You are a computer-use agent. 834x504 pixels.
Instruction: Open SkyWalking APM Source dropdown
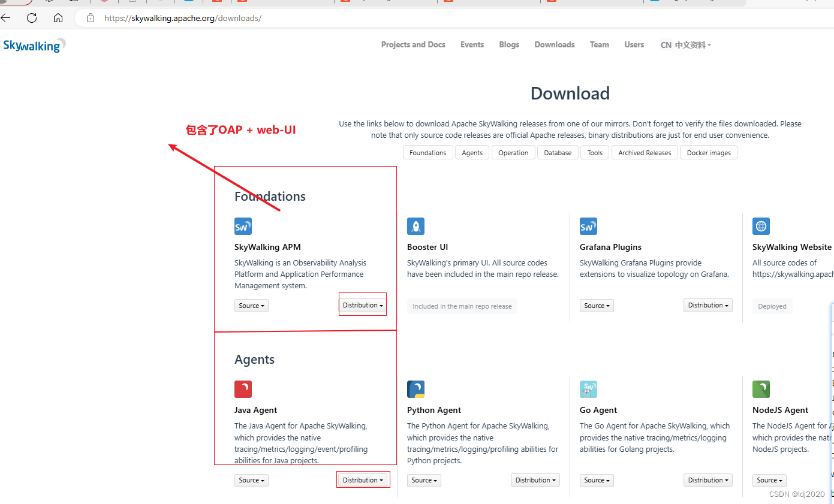coord(251,306)
